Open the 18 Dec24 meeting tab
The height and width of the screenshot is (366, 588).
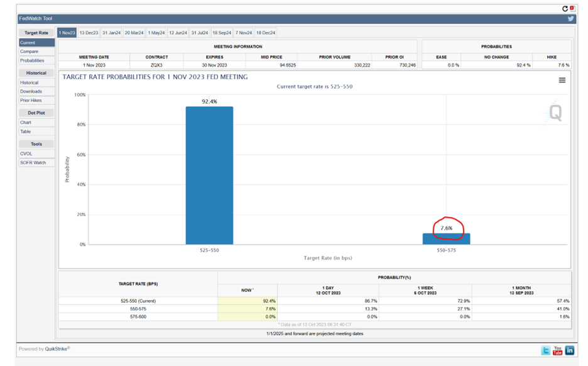click(266, 33)
